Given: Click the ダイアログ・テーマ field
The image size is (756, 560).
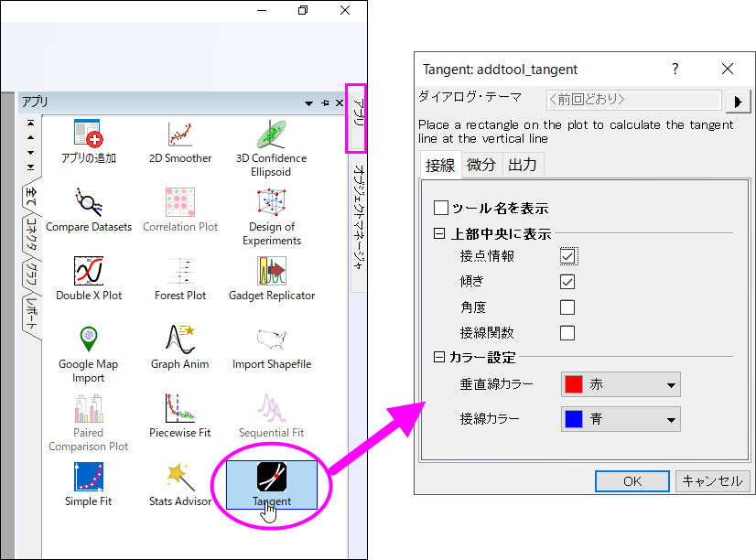Looking at the screenshot, I should [x=634, y=100].
